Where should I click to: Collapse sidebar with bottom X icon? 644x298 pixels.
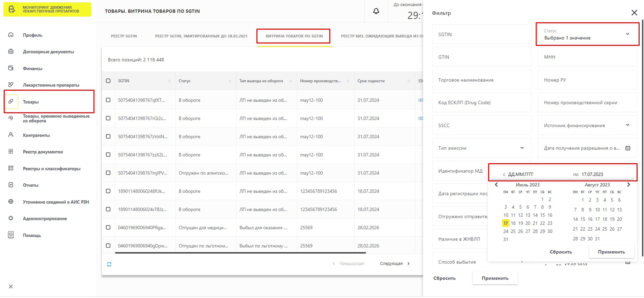click(x=11, y=287)
